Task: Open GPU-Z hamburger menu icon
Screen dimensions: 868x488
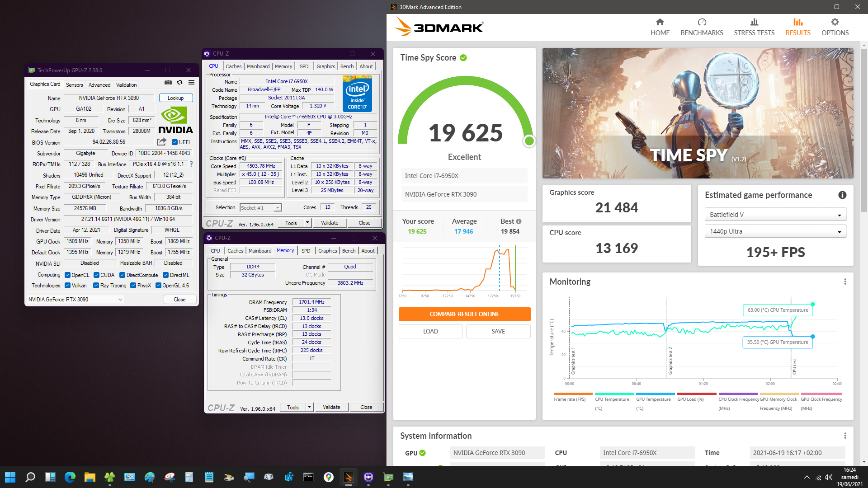Action: pos(191,82)
